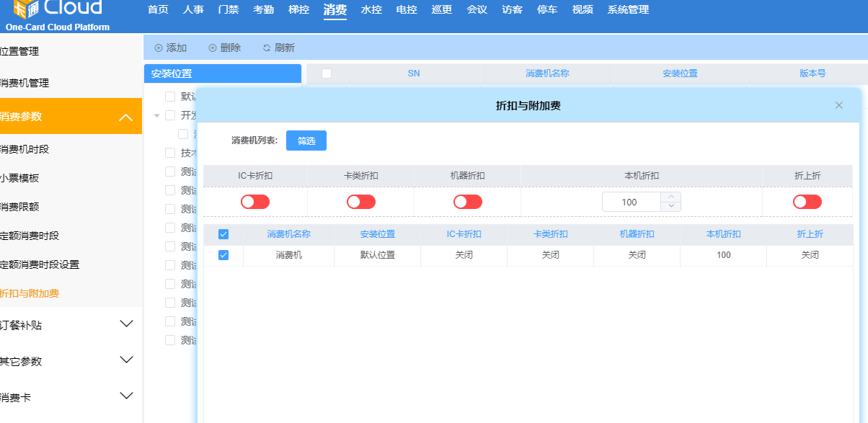
Task: Open the 考勤 top menu
Action: pos(263,10)
